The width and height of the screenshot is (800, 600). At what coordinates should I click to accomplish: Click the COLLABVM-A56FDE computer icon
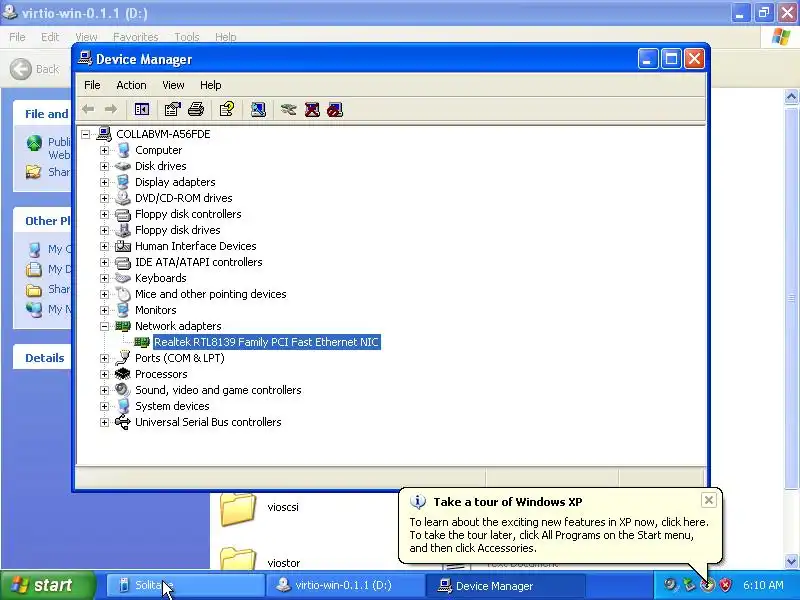104,134
